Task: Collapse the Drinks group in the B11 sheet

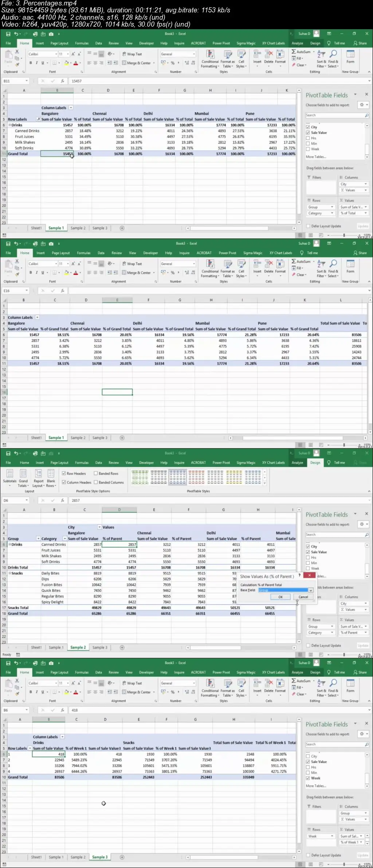Action: pyautogui.click(x=10, y=125)
